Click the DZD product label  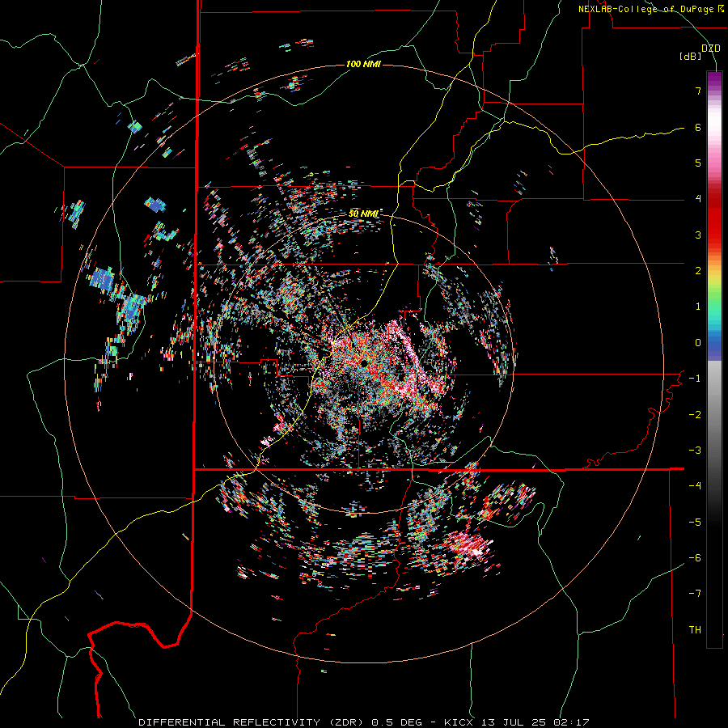point(711,48)
